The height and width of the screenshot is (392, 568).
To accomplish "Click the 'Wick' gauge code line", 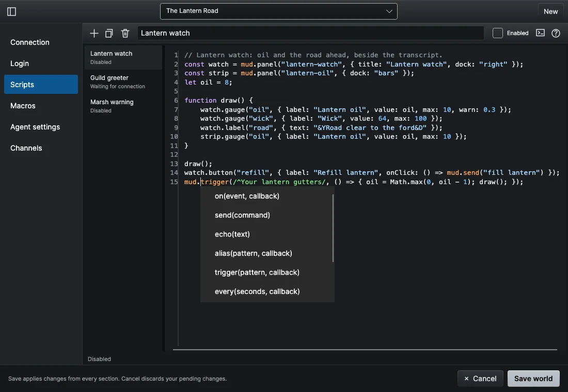I will (x=321, y=118).
